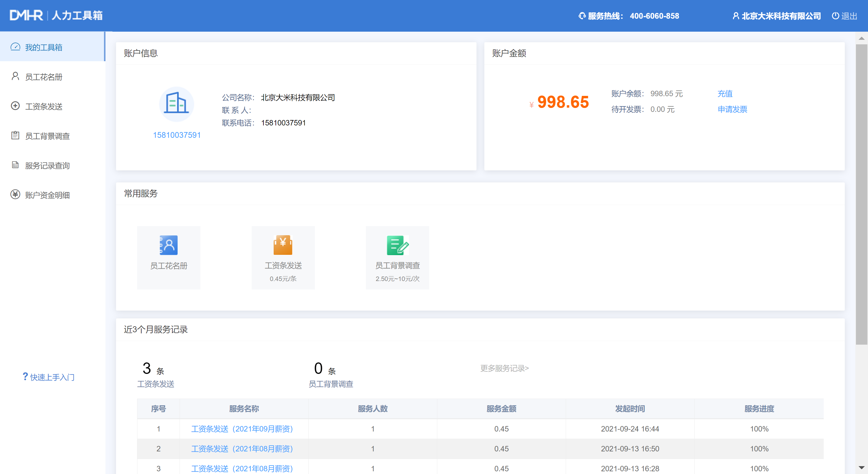Viewport: 868px width, 474px height.
Task: Click the DMHR 人力工具箱 logo
Action: [x=56, y=15]
